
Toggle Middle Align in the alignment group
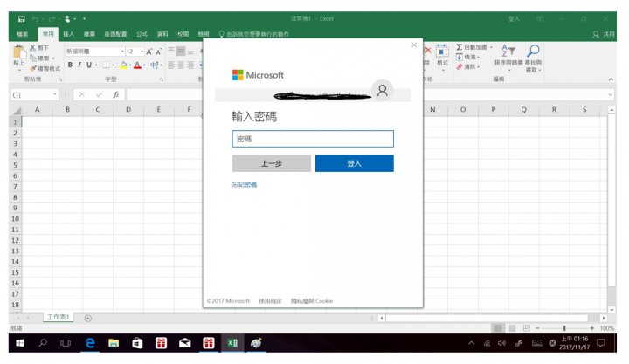pyautogui.click(x=181, y=52)
